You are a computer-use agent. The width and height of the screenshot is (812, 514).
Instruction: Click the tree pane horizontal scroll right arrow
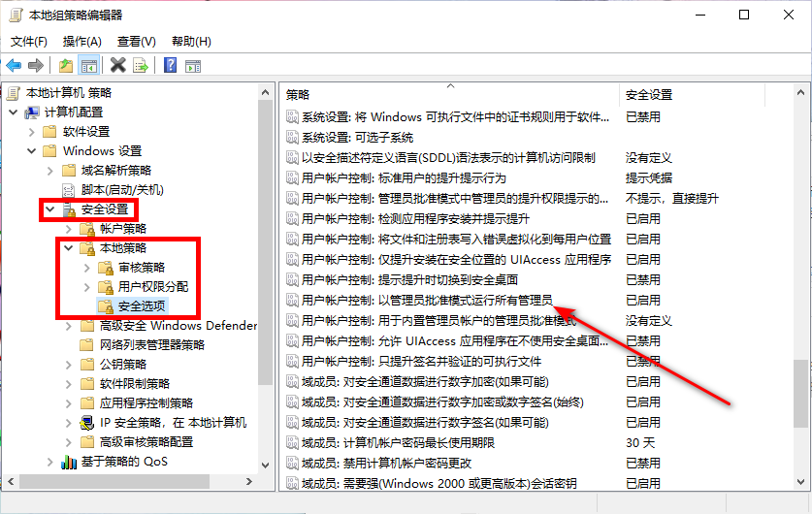[x=249, y=481]
